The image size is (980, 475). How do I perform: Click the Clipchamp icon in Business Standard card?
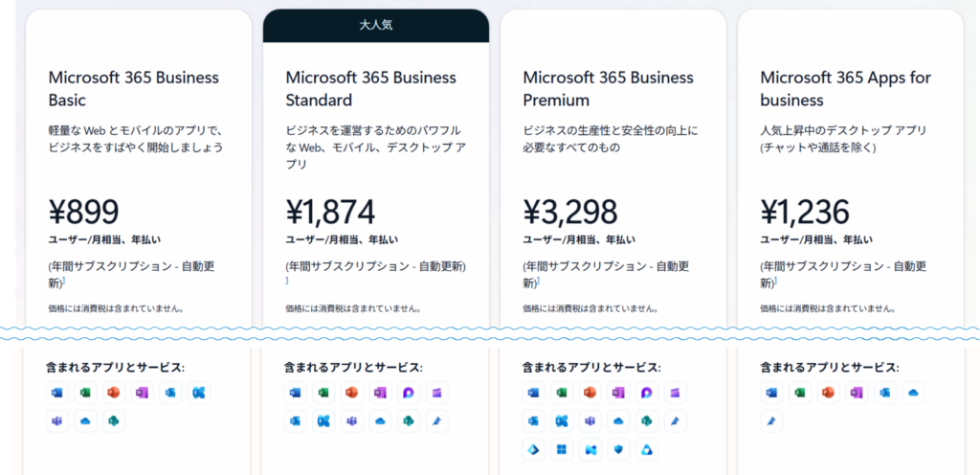[x=437, y=393]
